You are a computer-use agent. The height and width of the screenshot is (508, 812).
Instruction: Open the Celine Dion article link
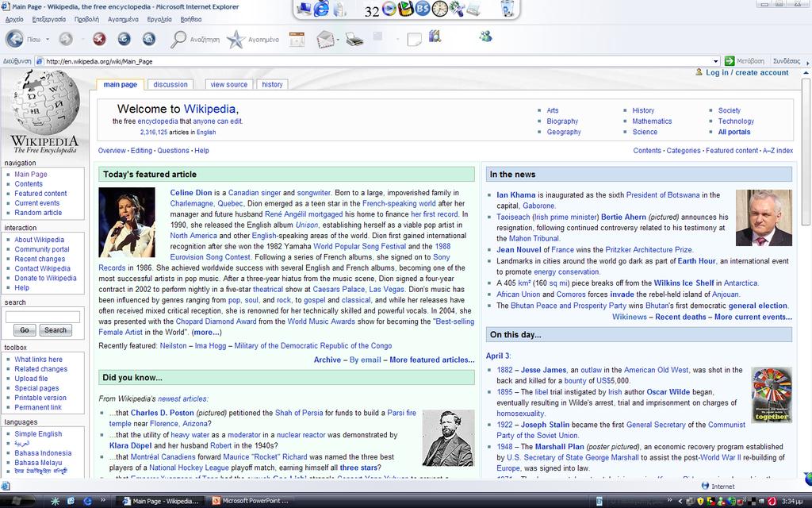[x=190, y=192]
